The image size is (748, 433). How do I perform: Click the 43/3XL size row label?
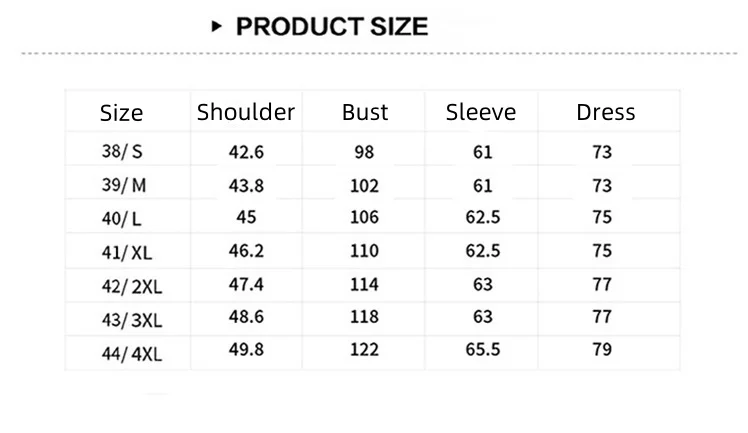coord(132,320)
